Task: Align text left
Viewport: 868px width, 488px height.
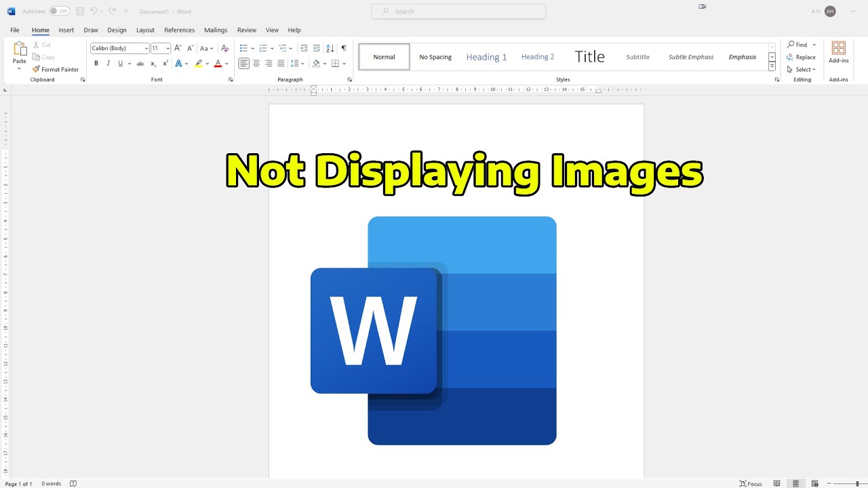Action: click(x=244, y=64)
